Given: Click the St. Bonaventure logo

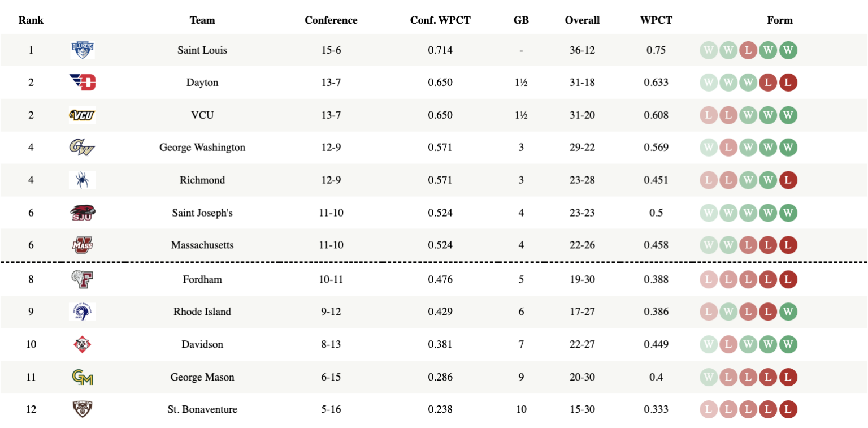Looking at the screenshot, I should click(x=83, y=409).
